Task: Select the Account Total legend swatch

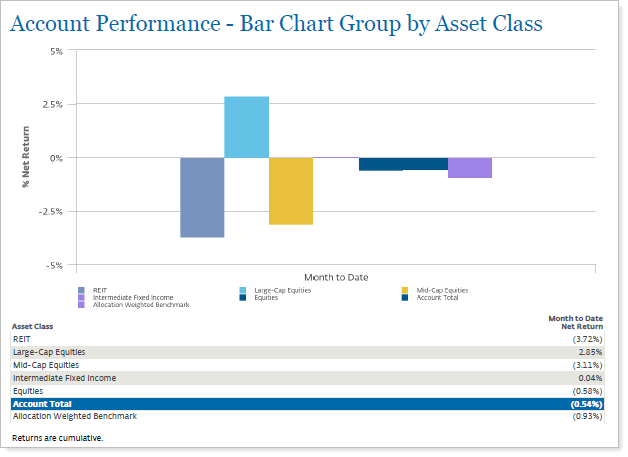Action: [x=405, y=297]
